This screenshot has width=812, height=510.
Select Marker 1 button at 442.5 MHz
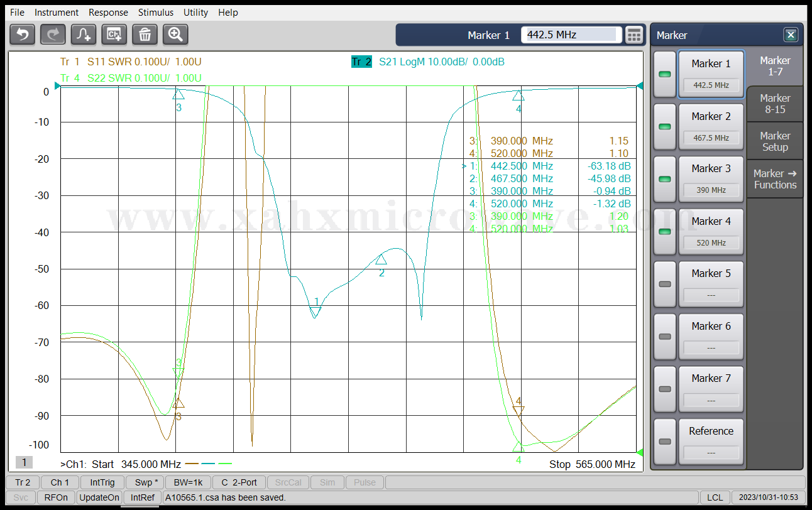[x=711, y=74]
